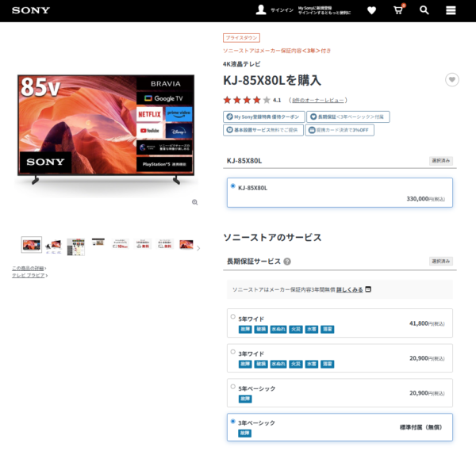Click the 41,800円 price for 5年ワイド
The height and width of the screenshot is (451, 476).
427,323
